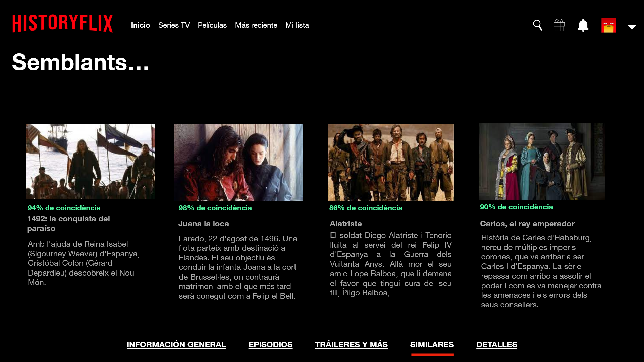Open the Alatriste title link
Image resolution: width=644 pixels, height=362 pixels.
tap(345, 224)
